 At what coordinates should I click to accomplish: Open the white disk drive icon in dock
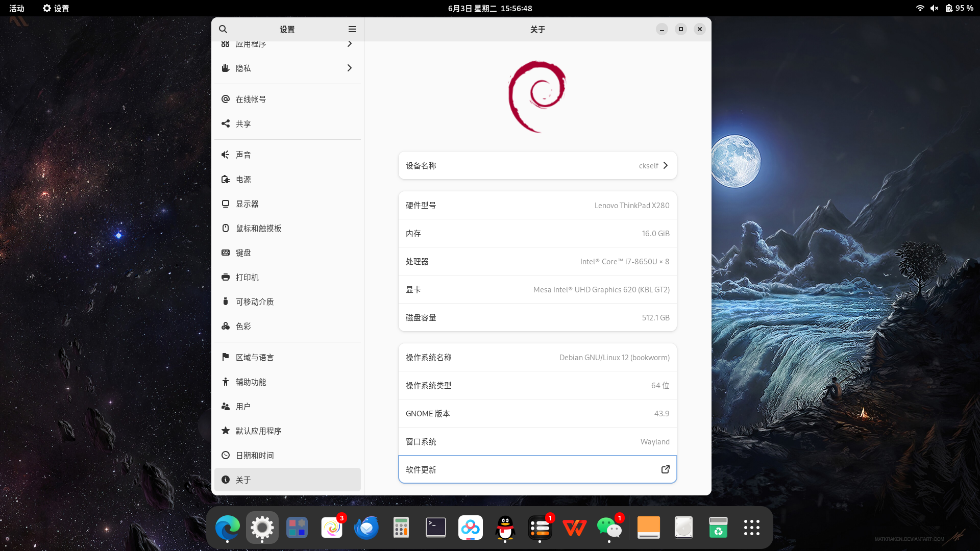683,528
